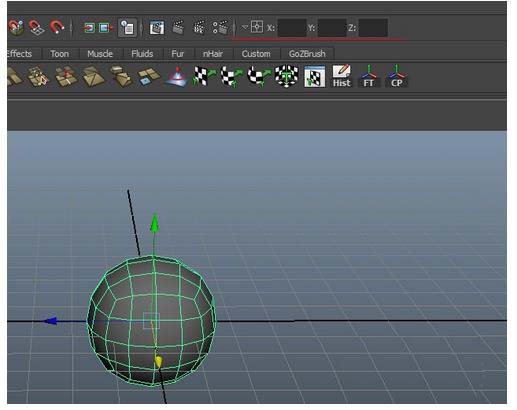Click the CP center pivot shelf button
Screen dimensions: 517x410
click(396, 77)
